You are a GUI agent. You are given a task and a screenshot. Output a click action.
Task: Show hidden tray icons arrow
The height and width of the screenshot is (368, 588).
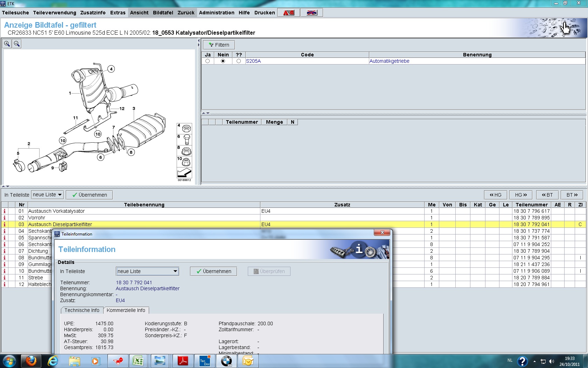[x=534, y=361]
